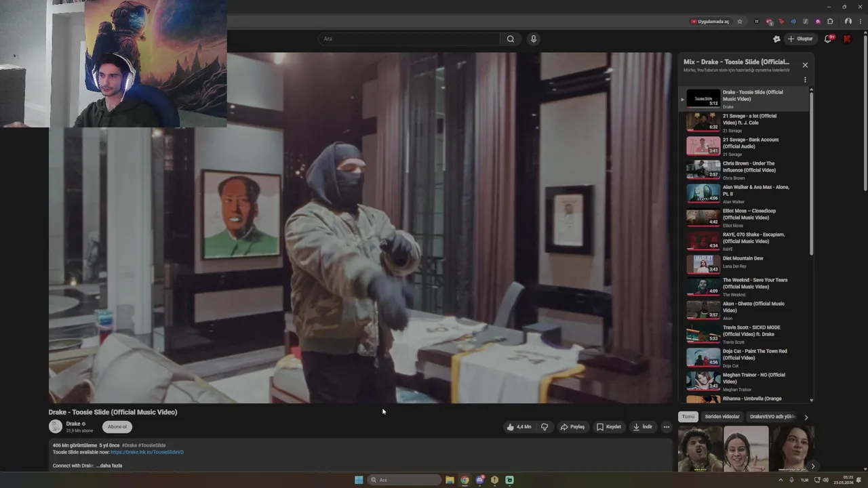Click the Windows taskbar search box
868x488 pixels.
point(405,480)
